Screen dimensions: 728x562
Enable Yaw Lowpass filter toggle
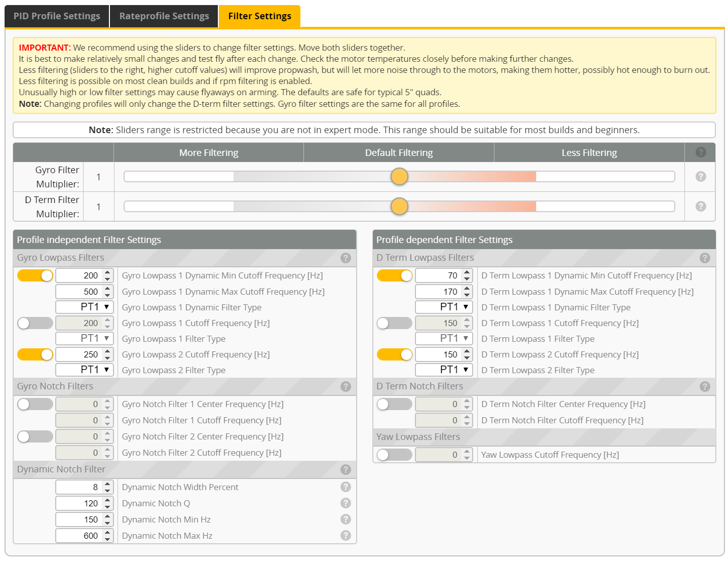point(394,455)
